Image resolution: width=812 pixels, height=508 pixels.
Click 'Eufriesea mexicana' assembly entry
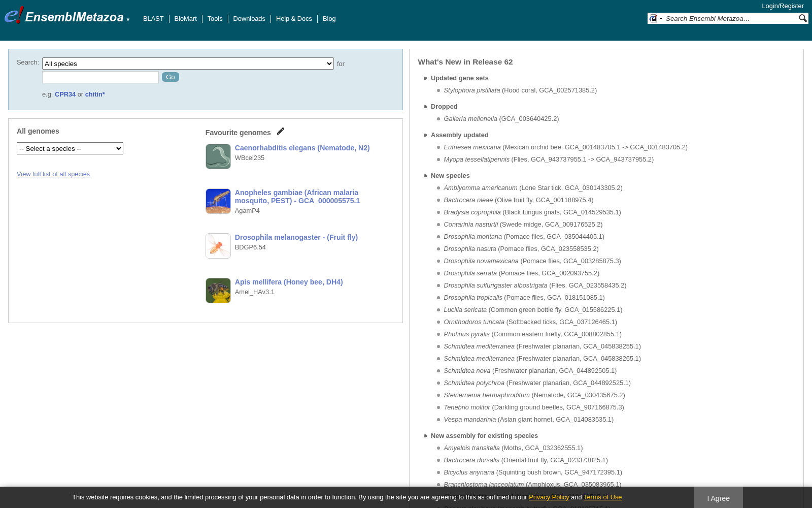pyautogui.click(x=565, y=147)
